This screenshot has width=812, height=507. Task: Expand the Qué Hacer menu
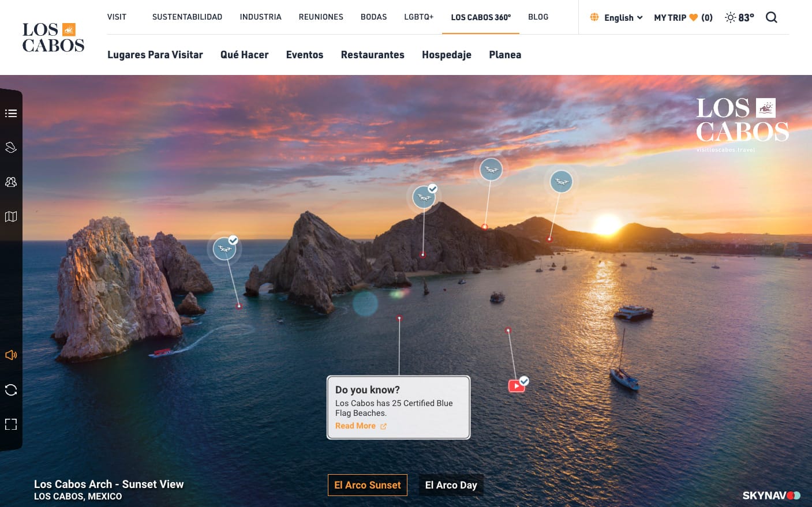point(244,55)
